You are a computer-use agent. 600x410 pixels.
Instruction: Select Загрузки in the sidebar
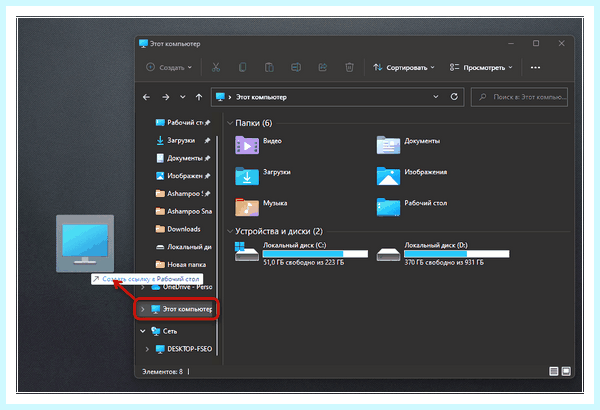[183, 140]
